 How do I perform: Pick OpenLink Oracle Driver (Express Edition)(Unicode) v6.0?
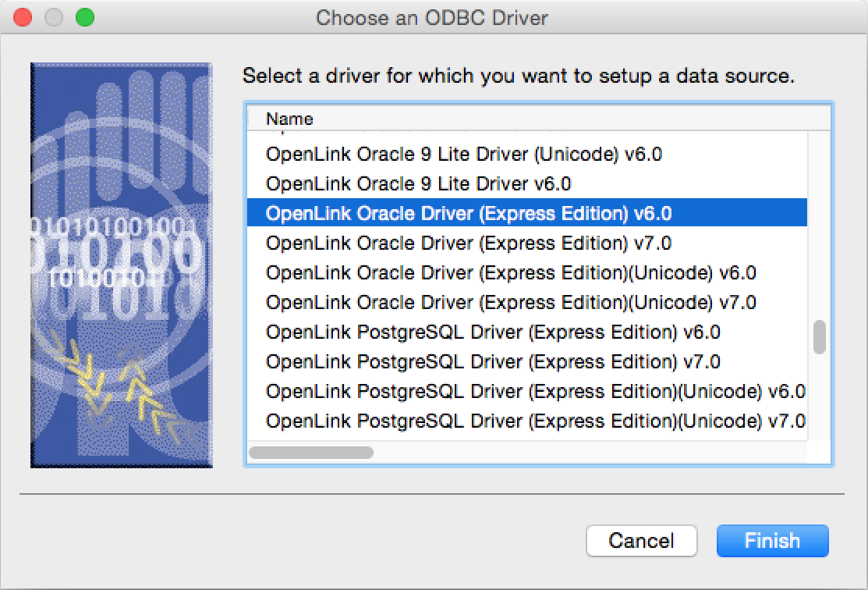pyautogui.click(x=527, y=272)
